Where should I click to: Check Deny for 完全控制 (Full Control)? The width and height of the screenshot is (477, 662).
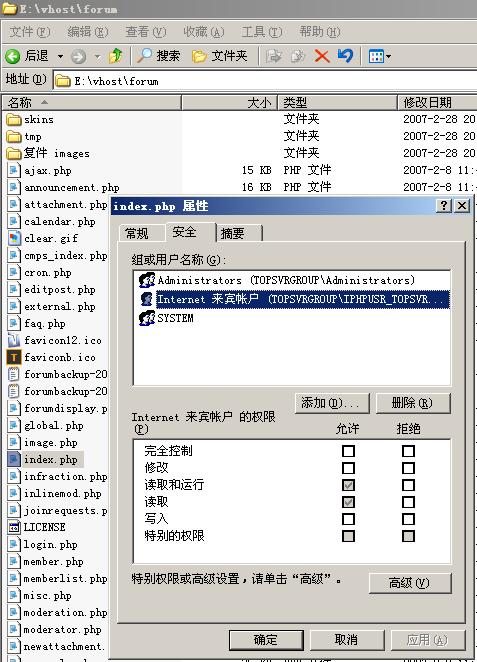pyautogui.click(x=408, y=451)
